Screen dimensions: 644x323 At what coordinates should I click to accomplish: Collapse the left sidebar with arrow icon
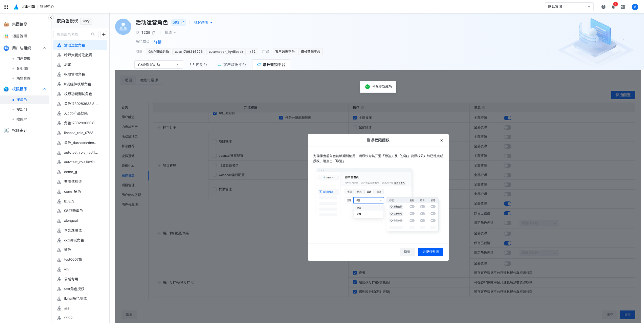coord(51,18)
